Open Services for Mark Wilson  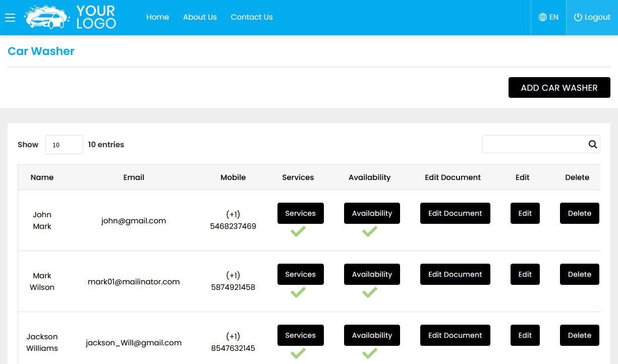tap(301, 274)
